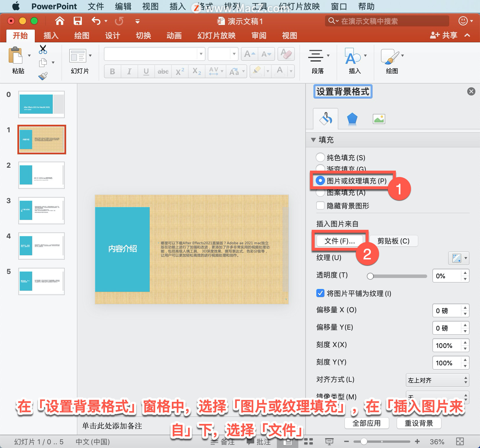This screenshot has width=480, height=448.
Task: Select the Solid fill radio button
Action: 320,157
